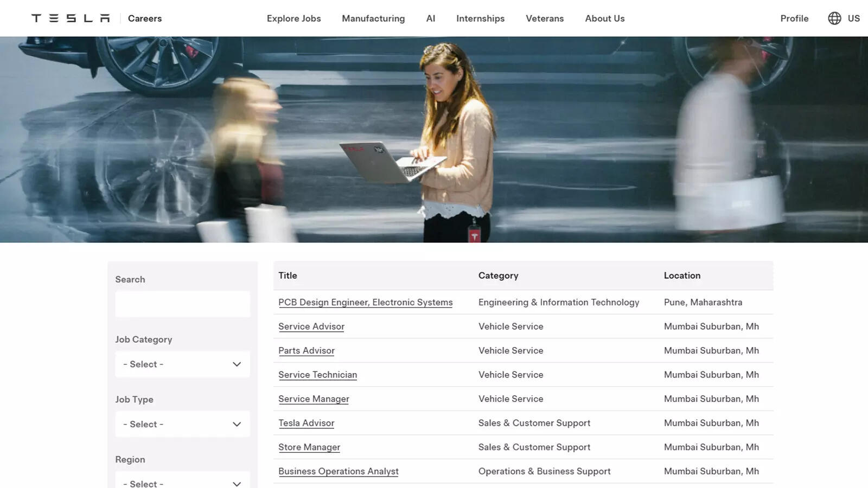Open About Us from navigation
868x488 pixels.
click(x=605, y=18)
